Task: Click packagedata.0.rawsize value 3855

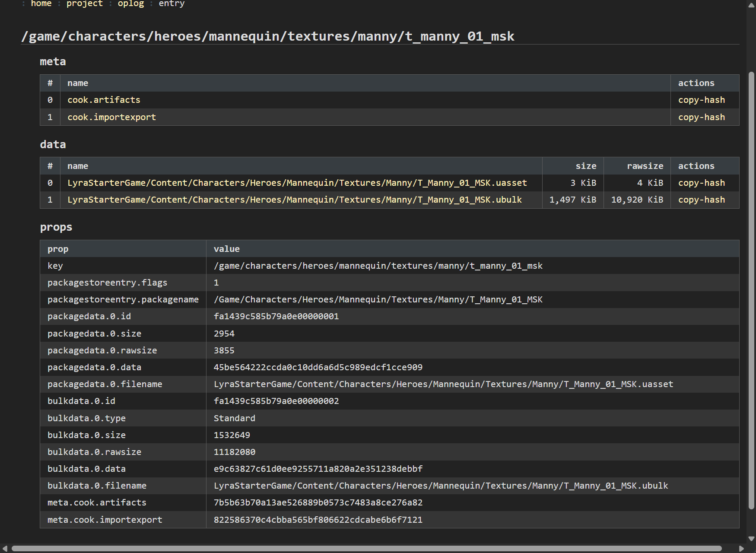Action: tap(224, 350)
